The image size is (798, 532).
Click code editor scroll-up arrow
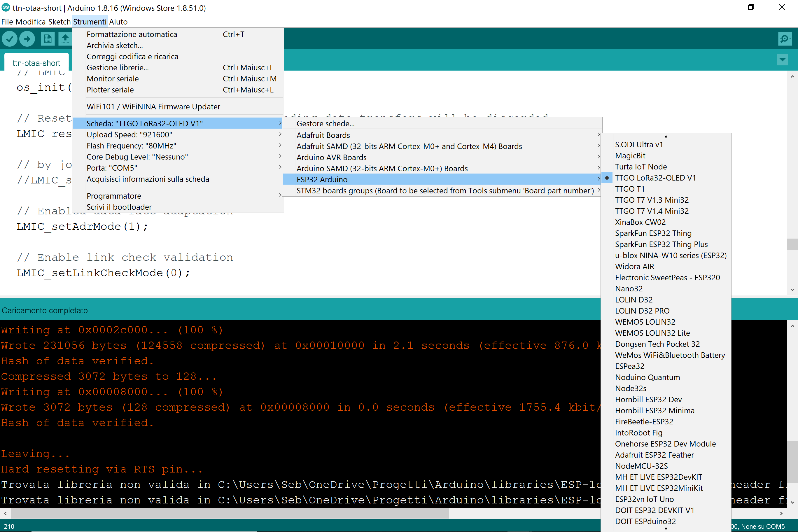(792, 77)
